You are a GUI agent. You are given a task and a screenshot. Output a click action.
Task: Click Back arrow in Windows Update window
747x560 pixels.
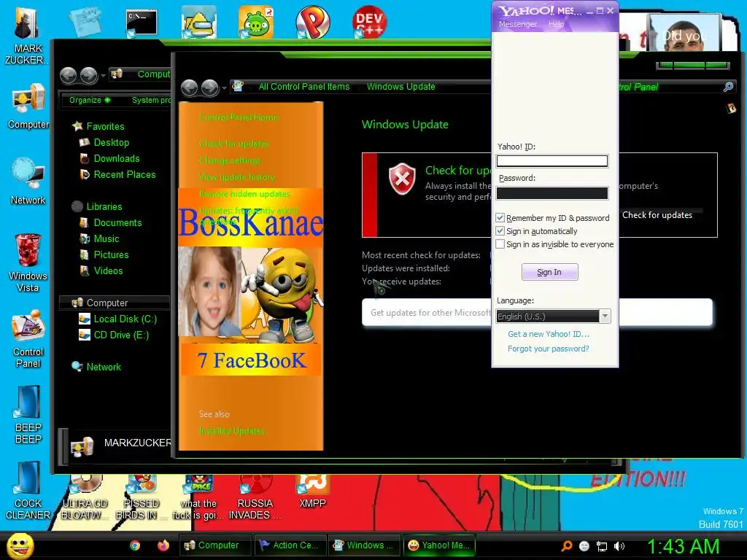pos(190,87)
